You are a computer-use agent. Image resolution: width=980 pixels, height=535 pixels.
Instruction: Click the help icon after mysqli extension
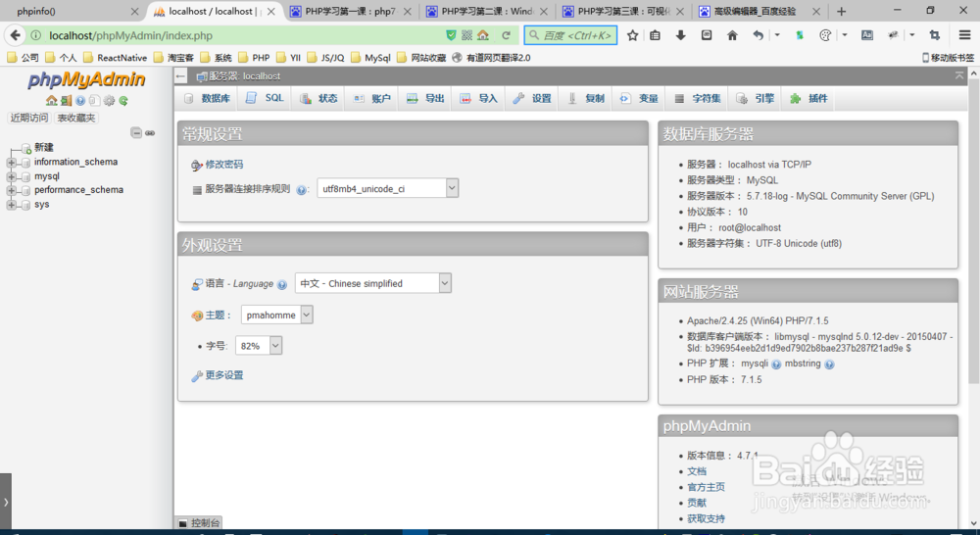(776, 365)
